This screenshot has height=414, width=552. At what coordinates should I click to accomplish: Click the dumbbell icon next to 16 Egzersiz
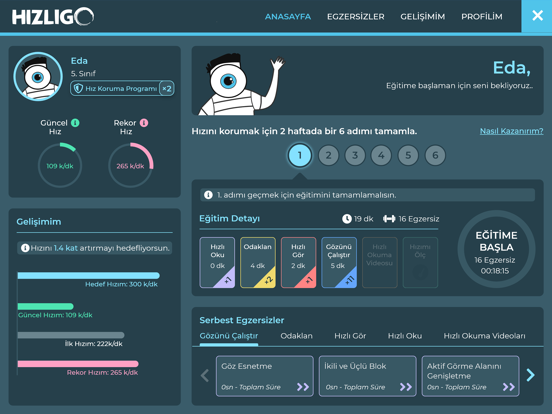point(389,219)
